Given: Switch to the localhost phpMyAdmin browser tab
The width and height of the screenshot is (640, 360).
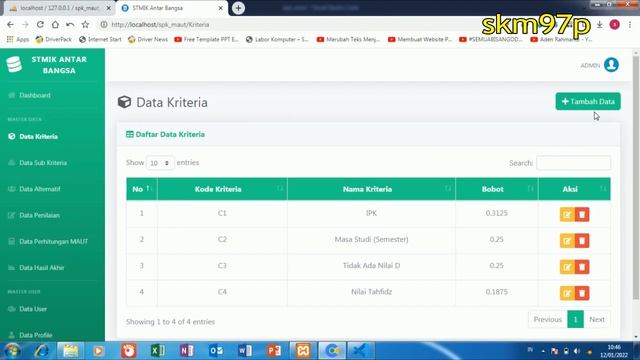Looking at the screenshot, I should [60, 8].
